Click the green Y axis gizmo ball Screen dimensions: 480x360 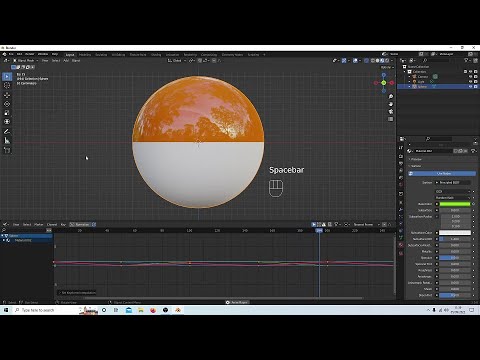[384, 83]
